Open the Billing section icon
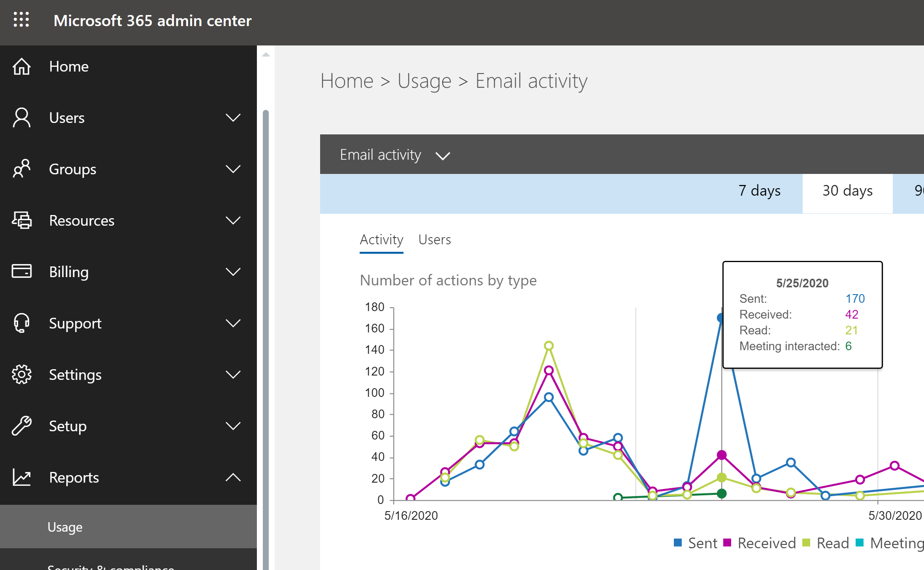Image resolution: width=924 pixels, height=570 pixels. (21, 272)
